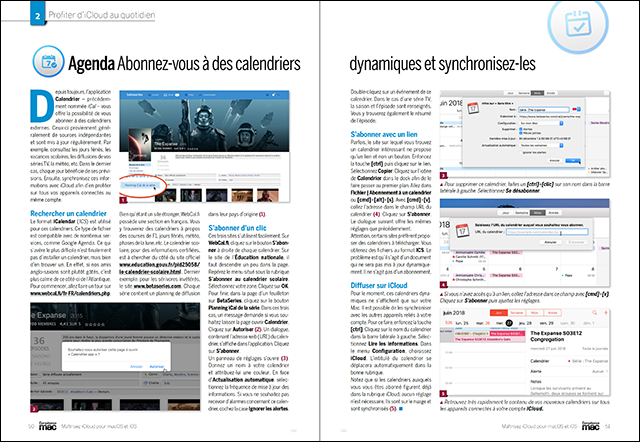Image resolution: width=640 pixels, height=442 pixels.
Task: Click the S'abonner d'un clic heading
Action: tap(237, 228)
